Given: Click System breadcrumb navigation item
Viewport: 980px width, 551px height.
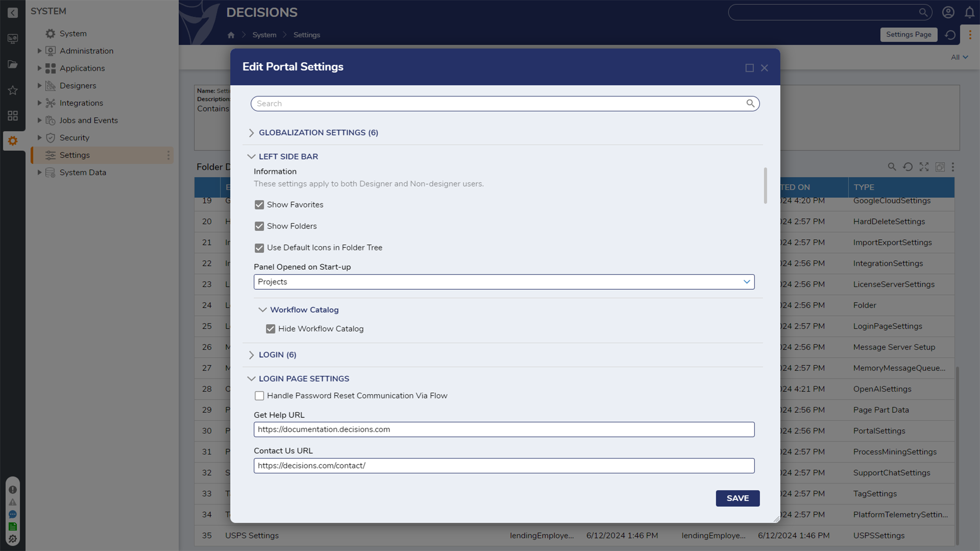Looking at the screenshot, I should (264, 35).
